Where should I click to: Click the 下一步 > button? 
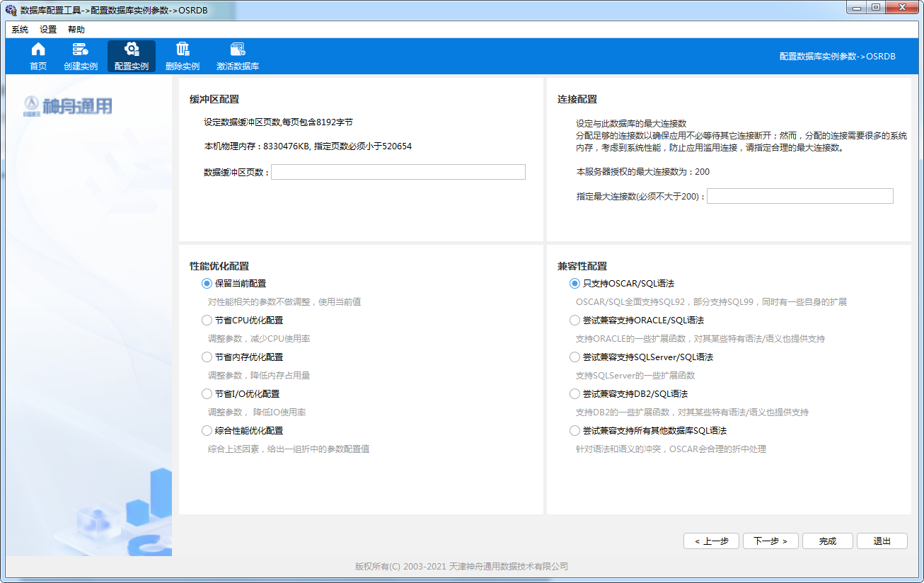point(770,541)
